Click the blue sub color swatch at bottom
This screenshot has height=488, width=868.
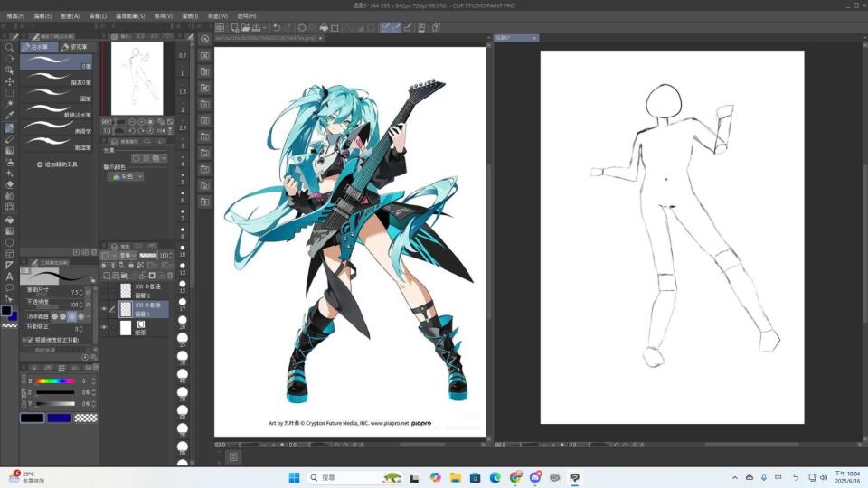59,418
